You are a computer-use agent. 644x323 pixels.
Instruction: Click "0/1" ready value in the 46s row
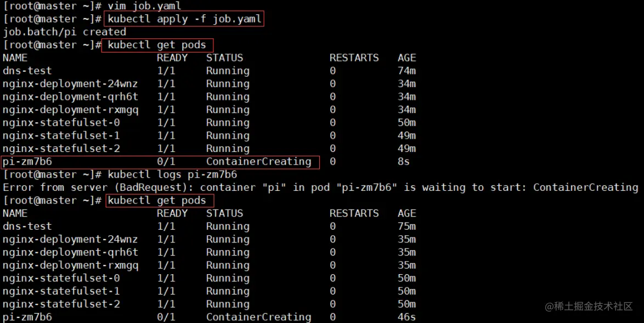pos(166,317)
